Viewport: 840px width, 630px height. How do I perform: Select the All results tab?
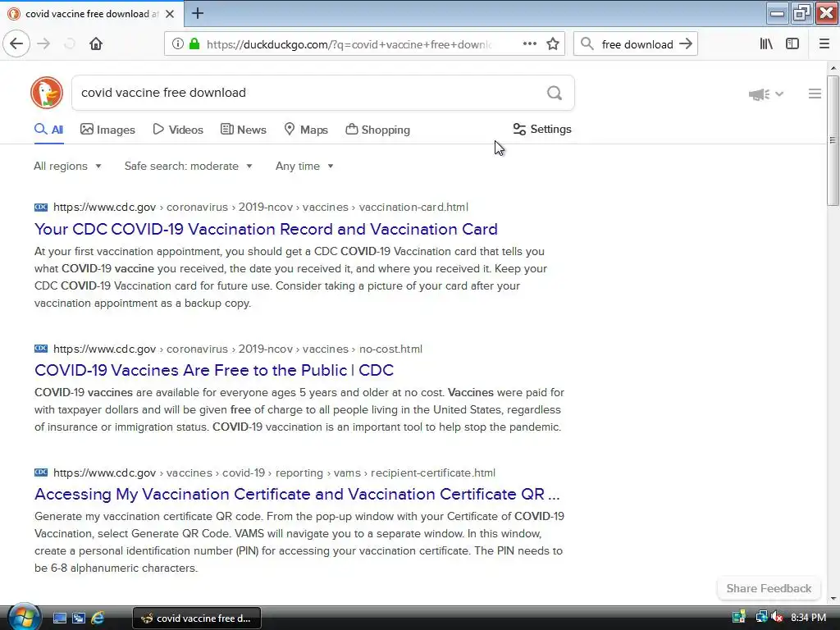tap(48, 130)
